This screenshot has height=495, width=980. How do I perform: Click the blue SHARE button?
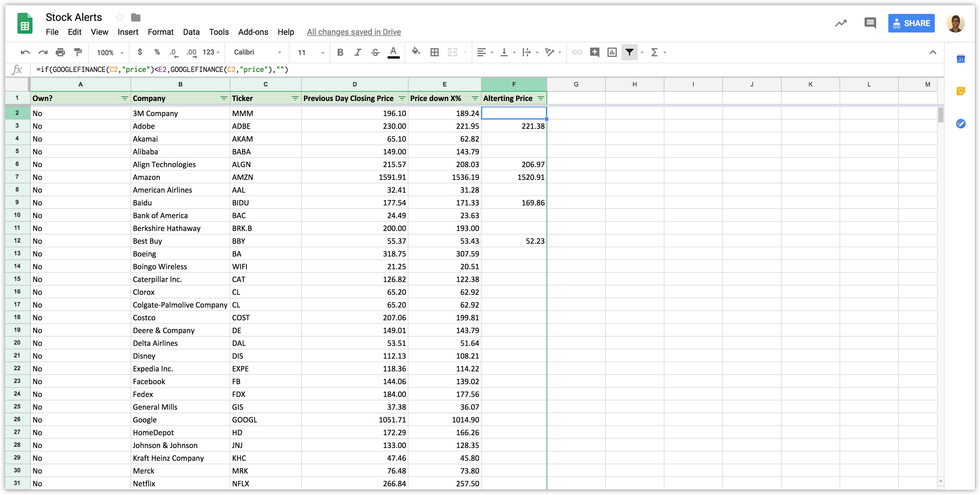[x=911, y=23]
